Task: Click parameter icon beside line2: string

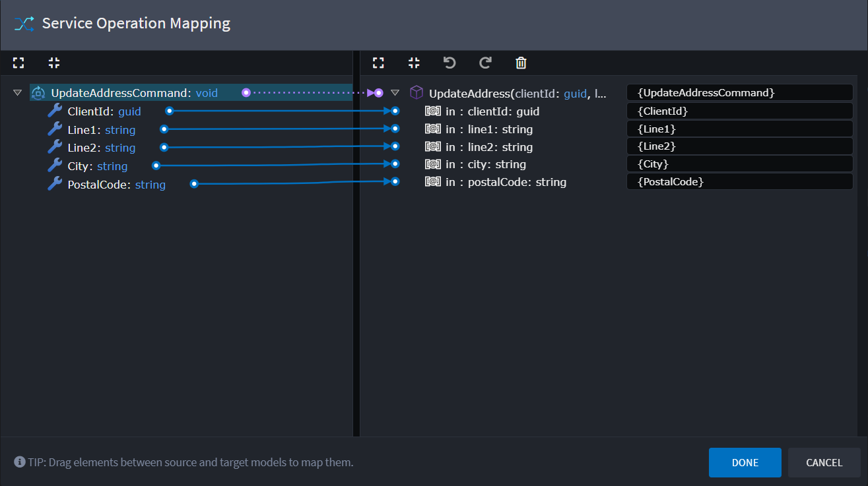Action: click(x=432, y=146)
